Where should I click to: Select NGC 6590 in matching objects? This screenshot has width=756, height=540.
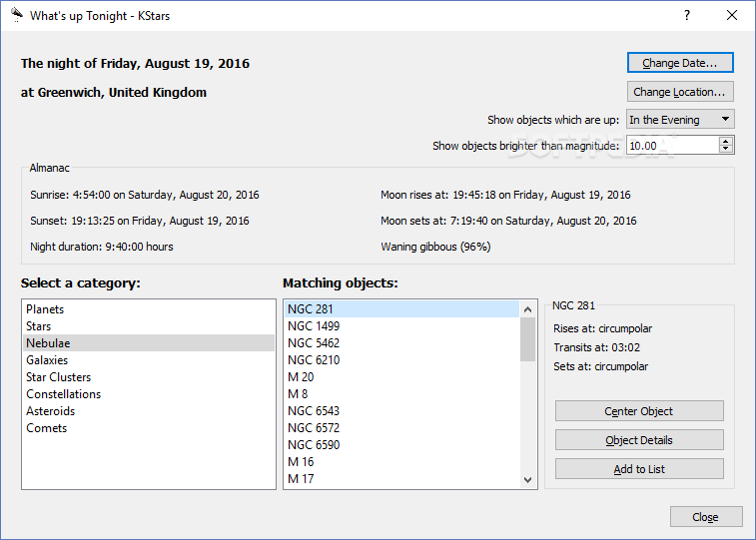pyautogui.click(x=402, y=444)
